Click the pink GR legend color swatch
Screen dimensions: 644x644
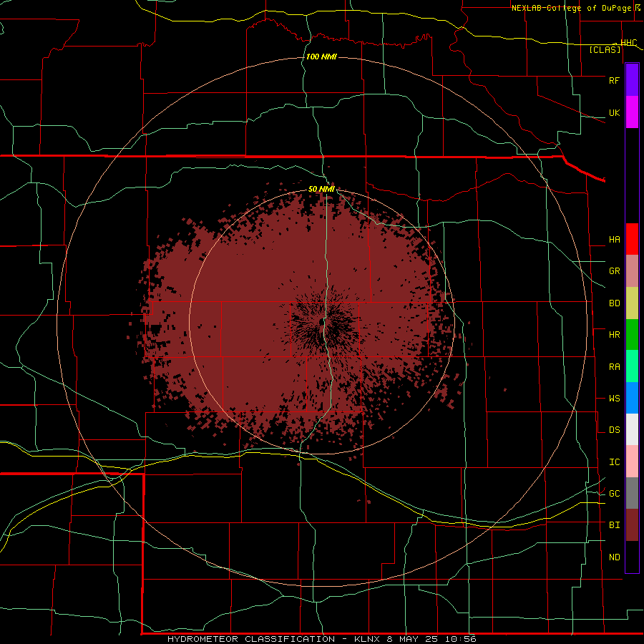632,271
